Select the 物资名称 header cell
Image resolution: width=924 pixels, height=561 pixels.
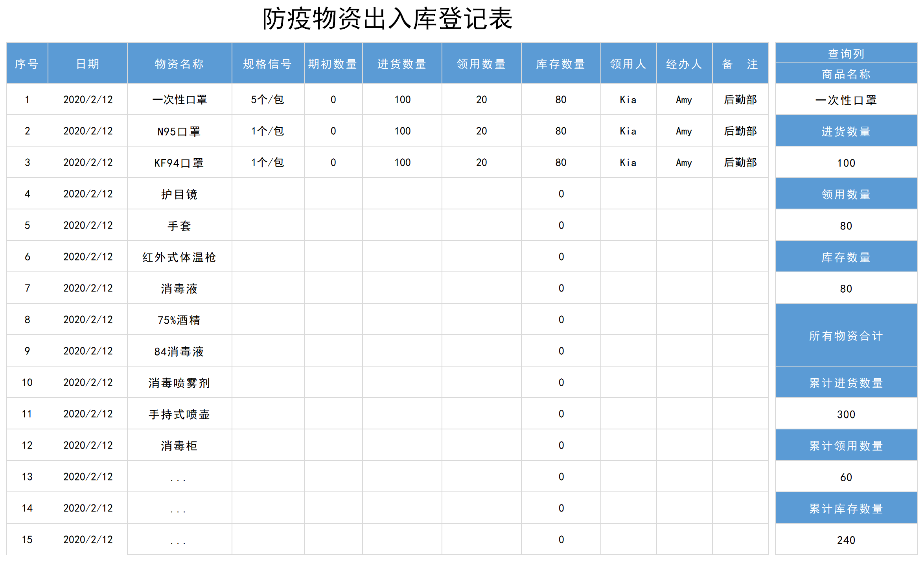click(x=179, y=64)
